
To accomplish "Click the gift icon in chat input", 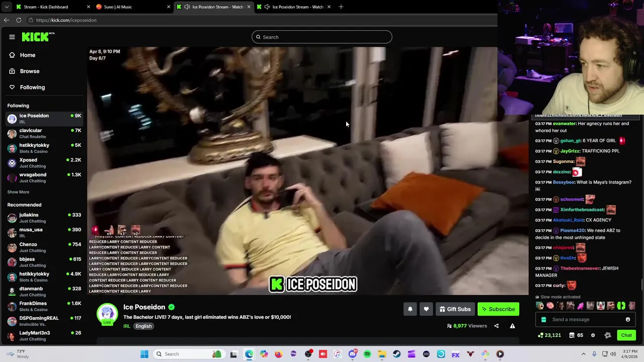I will [543, 320].
